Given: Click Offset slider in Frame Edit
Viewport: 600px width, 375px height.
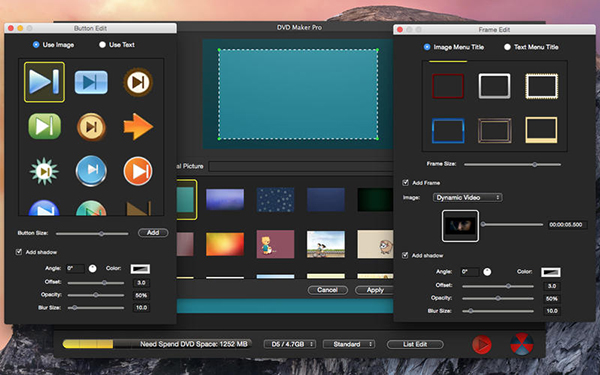Looking at the screenshot, I should (498, 286).
